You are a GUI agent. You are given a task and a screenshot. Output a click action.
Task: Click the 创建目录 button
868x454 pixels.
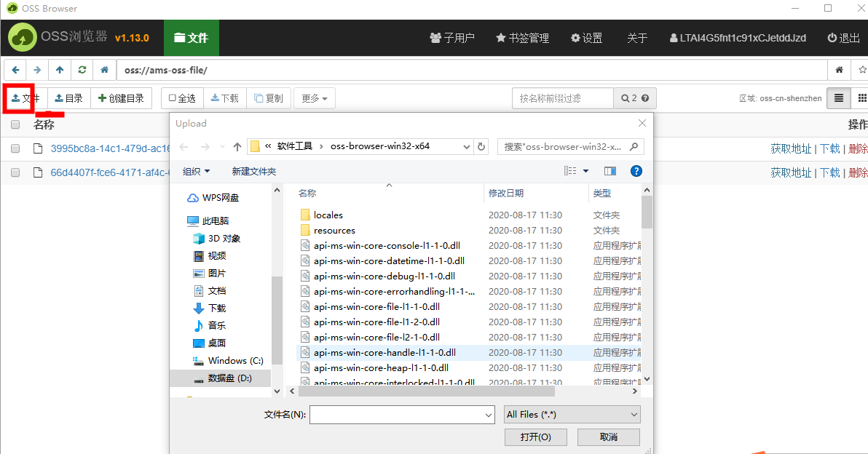coord(121,98)
